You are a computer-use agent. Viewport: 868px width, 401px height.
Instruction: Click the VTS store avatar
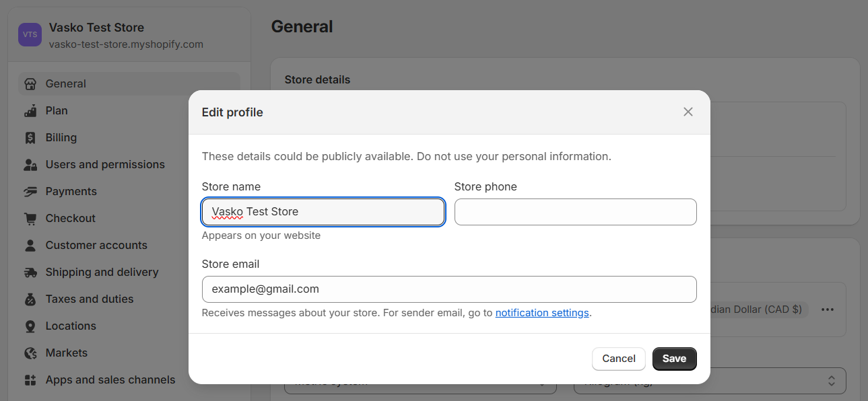pyautogui.click(x=30, y=34)
